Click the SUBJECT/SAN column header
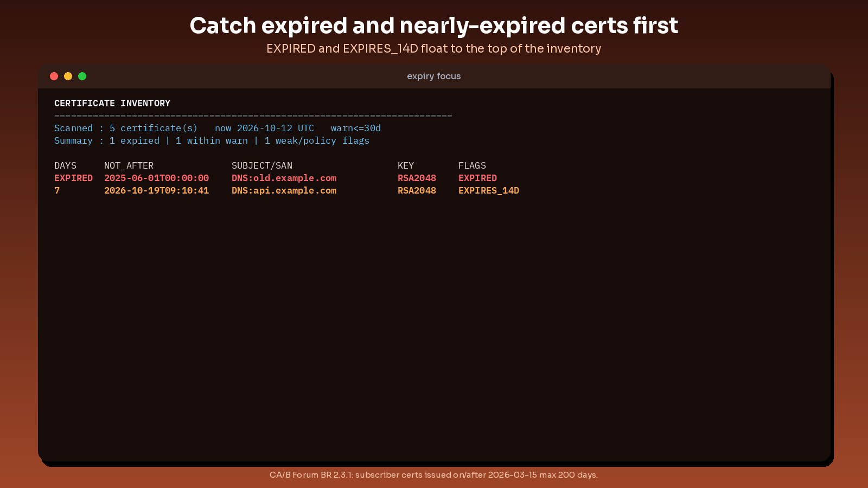This screenshot has width=868, height=488. coord(262,165)
